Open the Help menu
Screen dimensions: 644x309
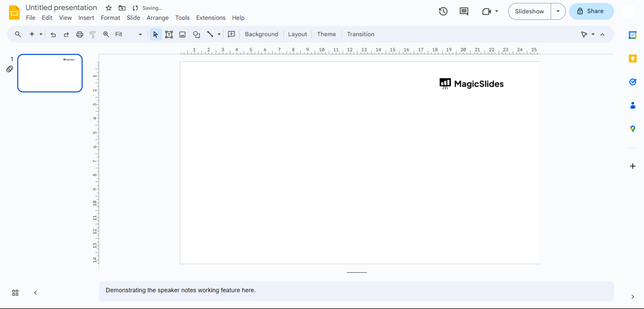pos(238,18)
